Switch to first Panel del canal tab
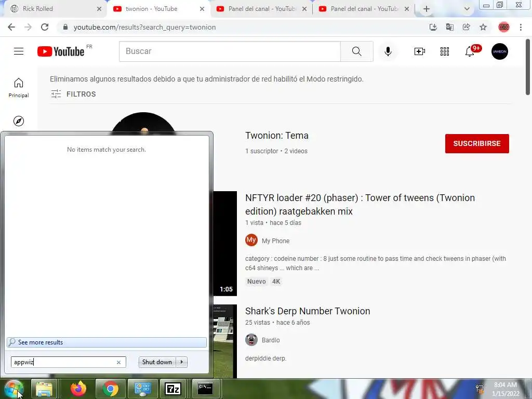Image resolution: width=532 pixels, height=399 pixels. [261, 9]
